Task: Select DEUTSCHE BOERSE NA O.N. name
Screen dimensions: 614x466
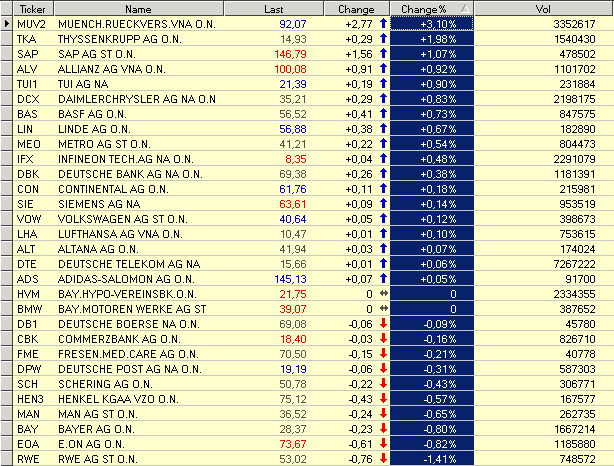Action: [129, 324]
